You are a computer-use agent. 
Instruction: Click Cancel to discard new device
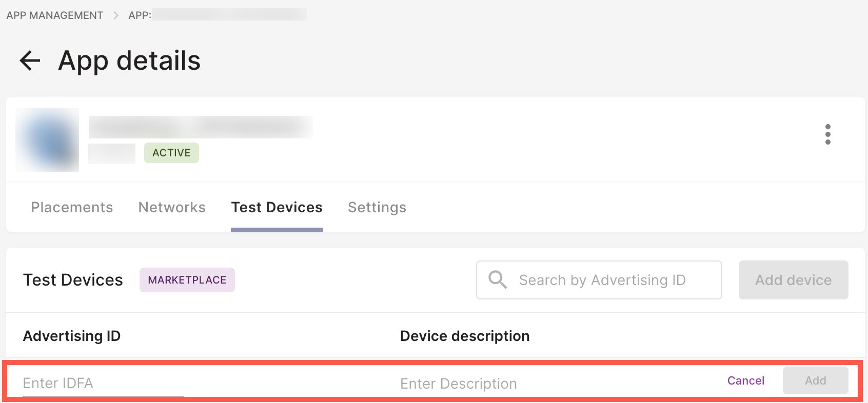click(x=745, y=380)
